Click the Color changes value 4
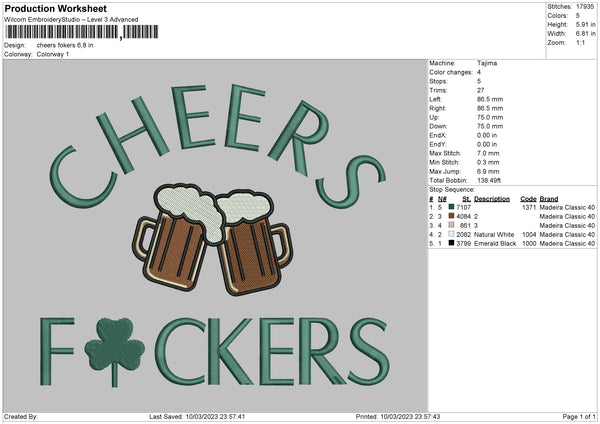This screenshot has height=424, width=600. coord(479,72)
